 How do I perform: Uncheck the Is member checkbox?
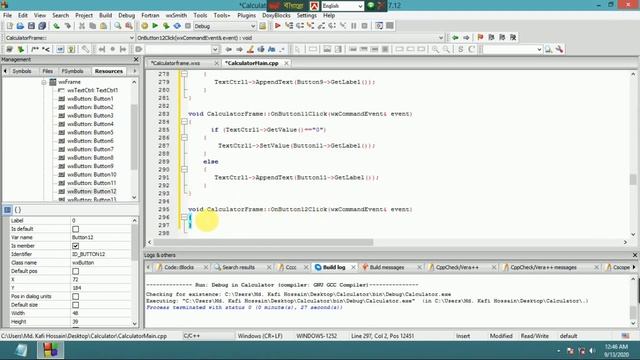76,246
